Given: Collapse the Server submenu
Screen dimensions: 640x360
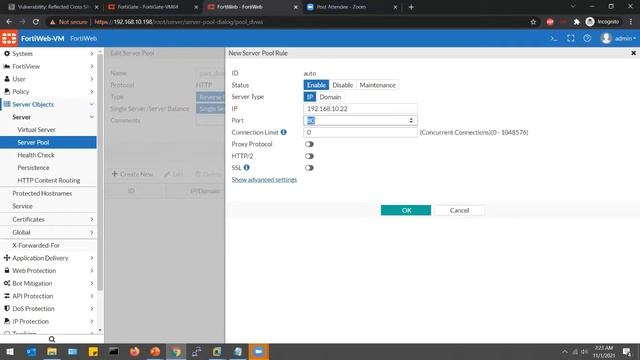Looking at the screenshot, I should pos(48,117).
